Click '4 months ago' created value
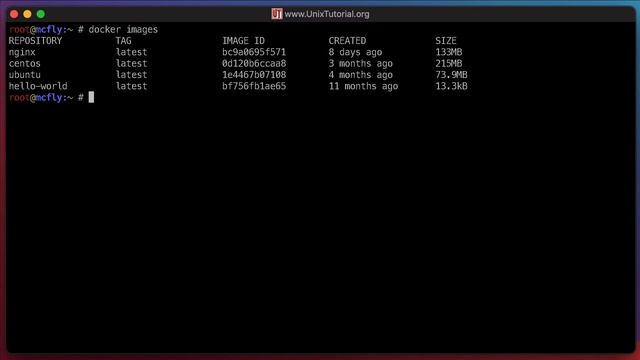The height and width of the screenshot is (360, 640). point(360,75)
